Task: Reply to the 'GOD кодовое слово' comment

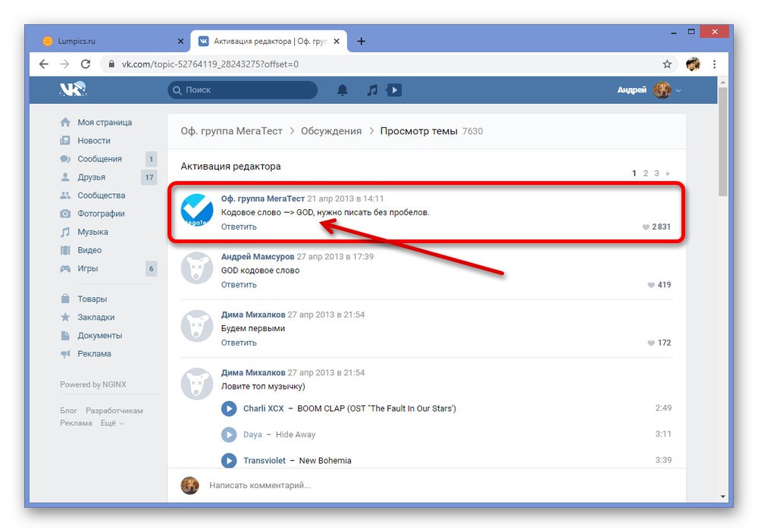Action: coord(239,285)
